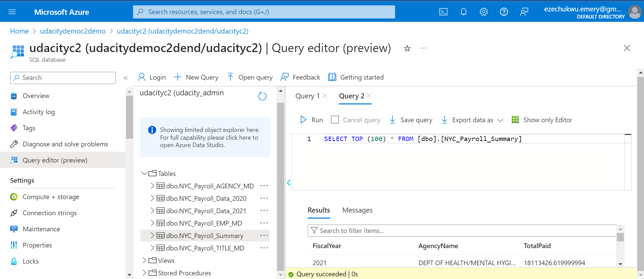Close the Query 2 tab
This screenshot has width=644, height=279.
(369, 96)
